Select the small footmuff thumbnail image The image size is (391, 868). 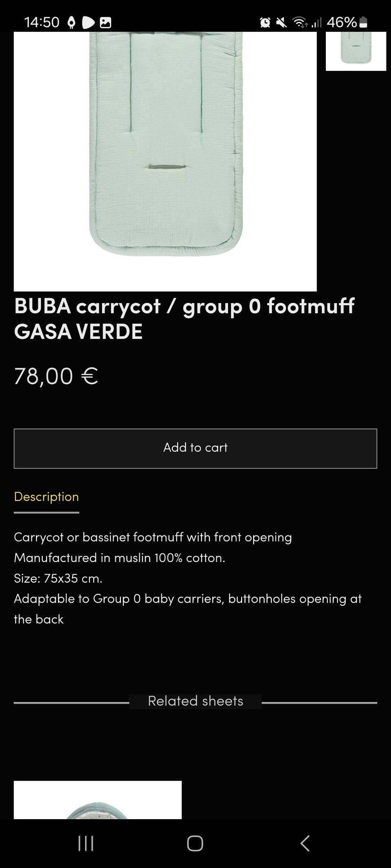pos(356,51)
